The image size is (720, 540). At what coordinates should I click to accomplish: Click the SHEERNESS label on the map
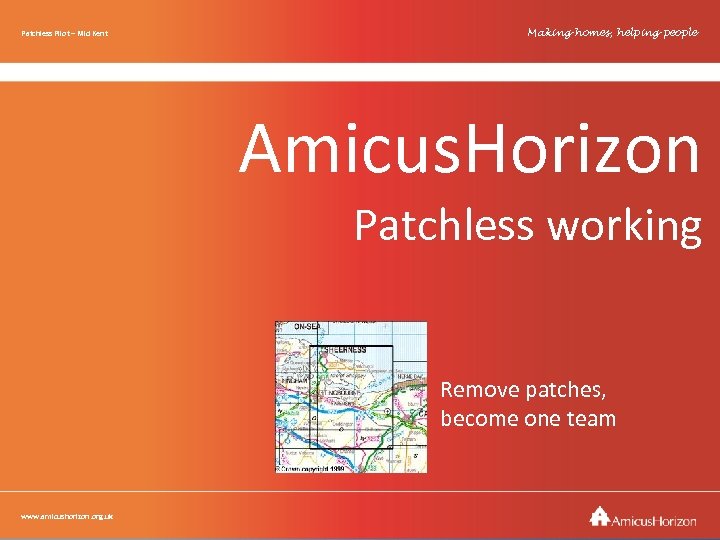pyautogui.click(x=345, y=350)
